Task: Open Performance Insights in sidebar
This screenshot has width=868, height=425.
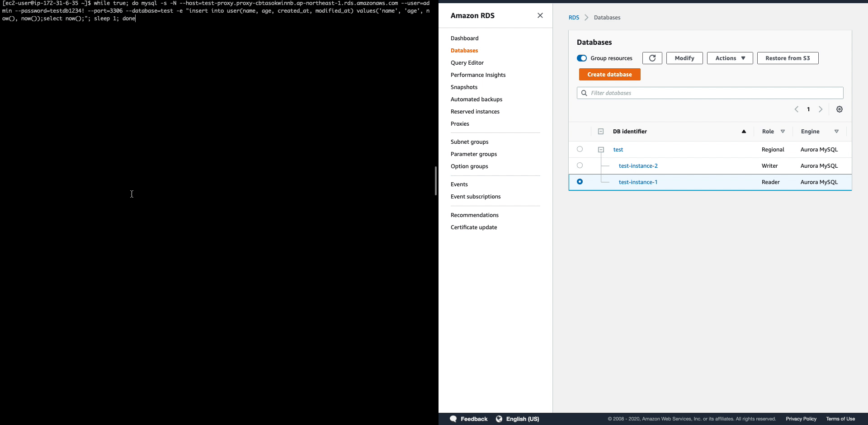Action: point(478,75)
